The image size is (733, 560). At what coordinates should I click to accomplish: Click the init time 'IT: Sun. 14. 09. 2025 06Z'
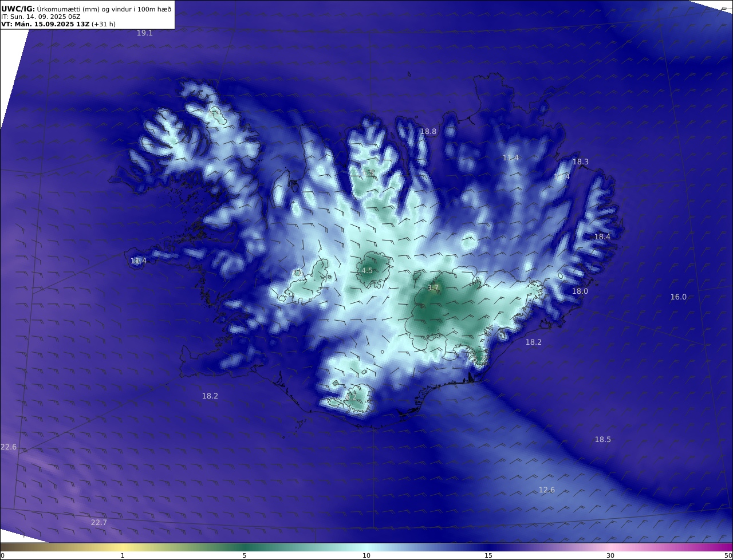click(x=41, y=17)
